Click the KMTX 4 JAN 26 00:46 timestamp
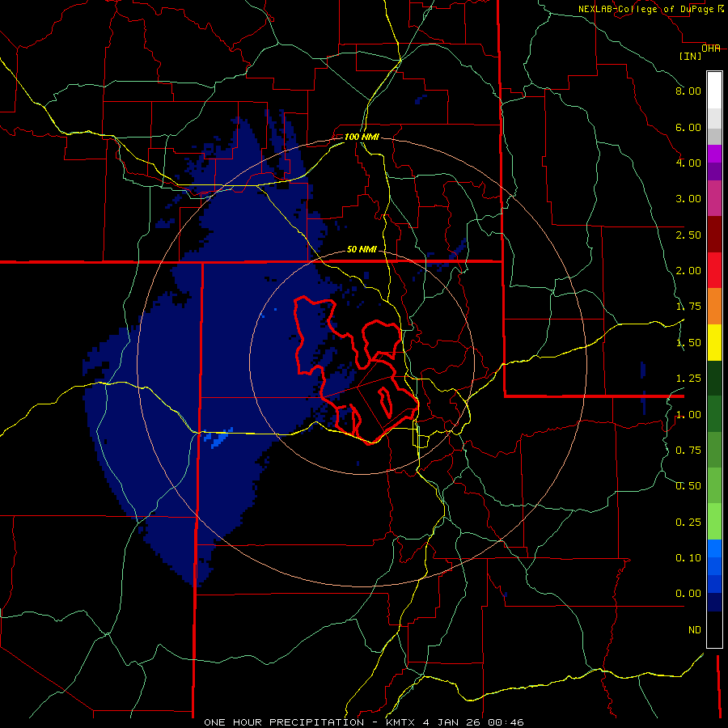This screenshot has height=728, width=728. click(455, 722)
